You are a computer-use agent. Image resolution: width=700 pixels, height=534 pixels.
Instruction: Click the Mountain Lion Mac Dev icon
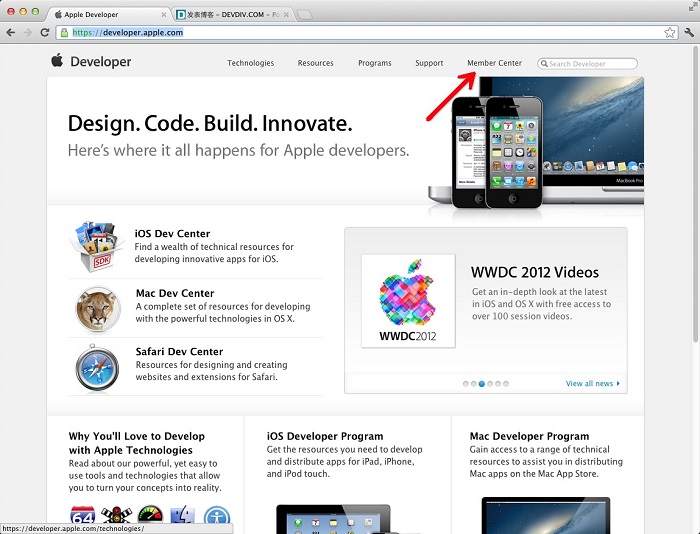coord(98,309)
